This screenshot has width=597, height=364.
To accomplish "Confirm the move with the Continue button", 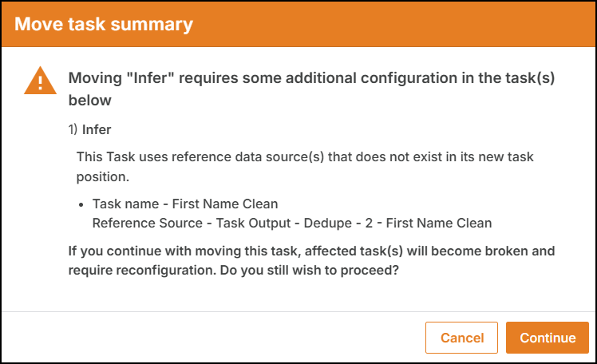I will tap(548, 338).
